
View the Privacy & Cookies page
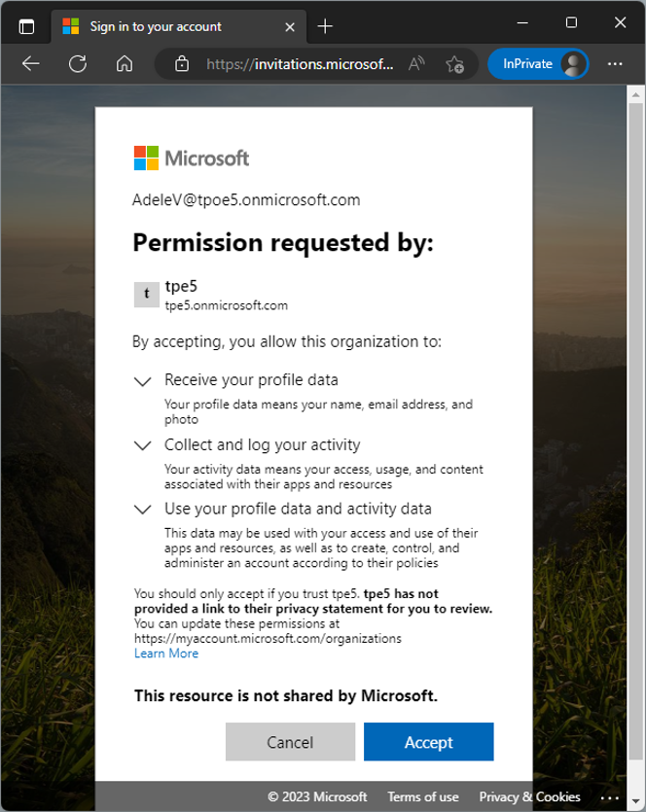point(528,796)
